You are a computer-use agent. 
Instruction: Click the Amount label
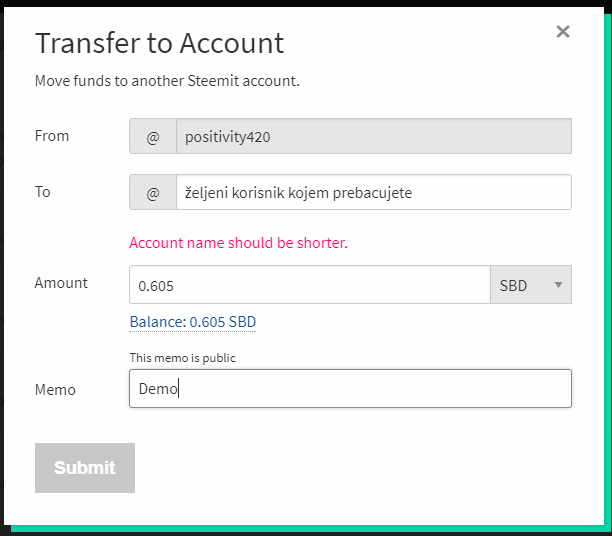pyautogui.click(x=61, y=283)
